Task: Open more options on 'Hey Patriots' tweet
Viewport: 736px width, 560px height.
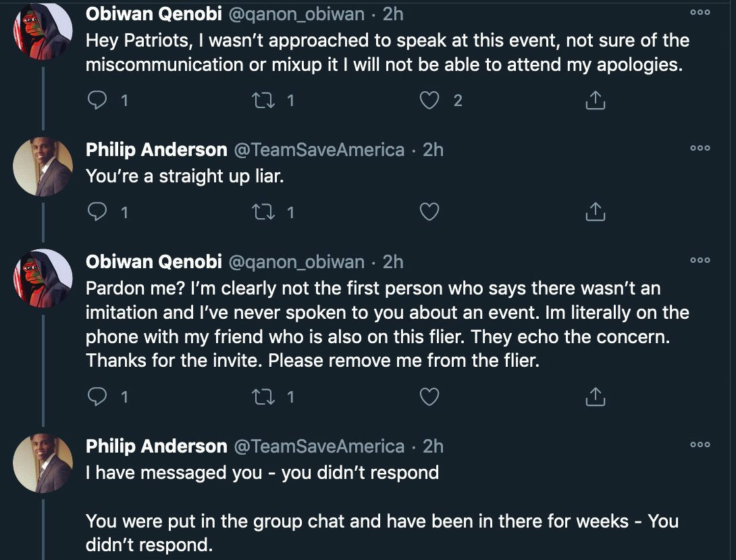Action: (700, 13)
